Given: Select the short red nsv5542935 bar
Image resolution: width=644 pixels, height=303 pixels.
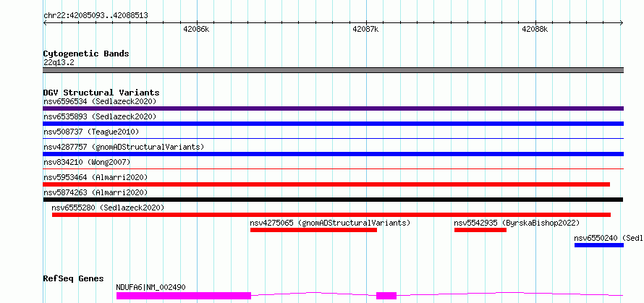Looking at the screenshot, I should pyautogui.click(x=480, y=230).
